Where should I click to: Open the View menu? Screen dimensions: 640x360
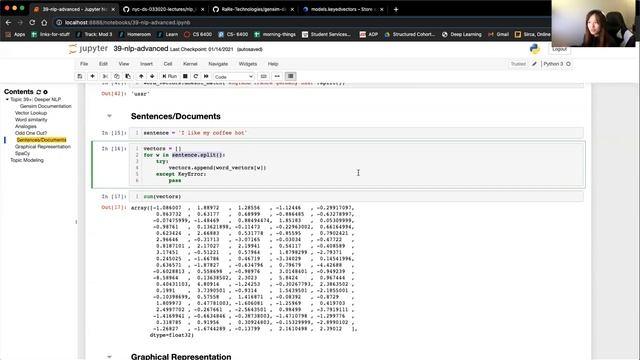124,64
